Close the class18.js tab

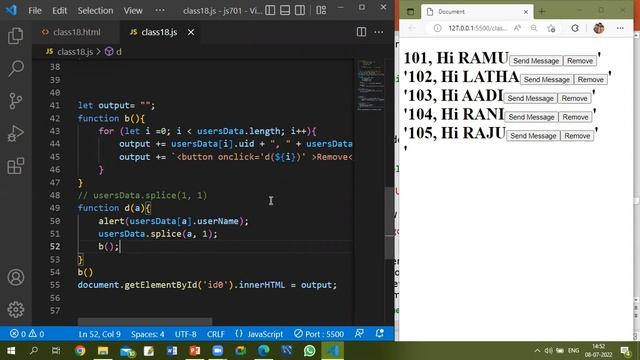pyautogui.click(x=191, y=32)
